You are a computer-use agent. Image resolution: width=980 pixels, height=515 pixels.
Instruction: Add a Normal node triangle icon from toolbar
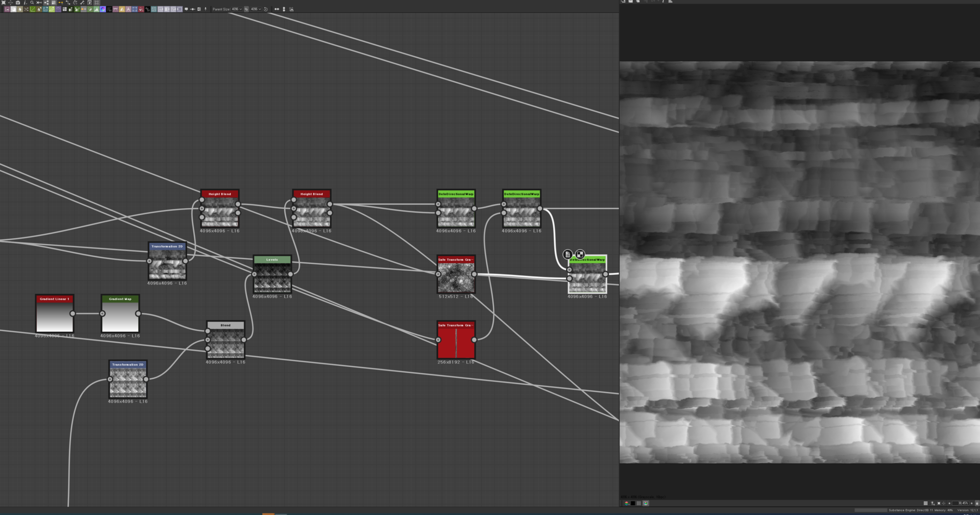pos(122,9)
